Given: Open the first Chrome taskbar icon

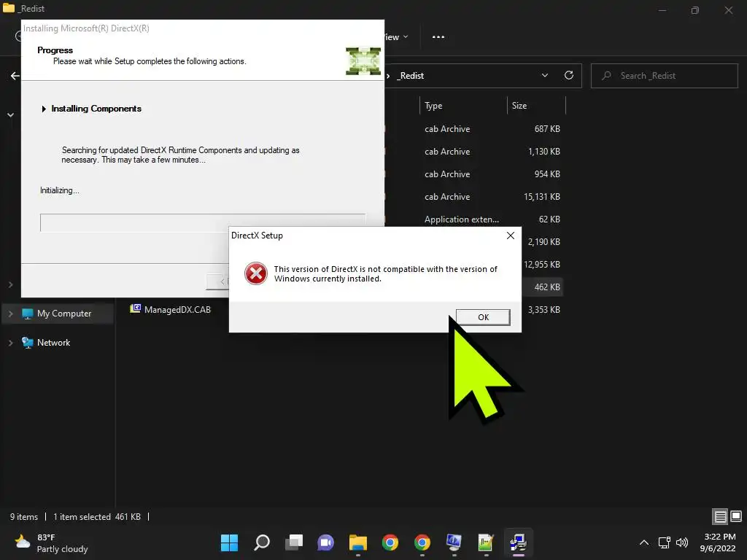Looking at the screenshot, I should tap(390, 542).
